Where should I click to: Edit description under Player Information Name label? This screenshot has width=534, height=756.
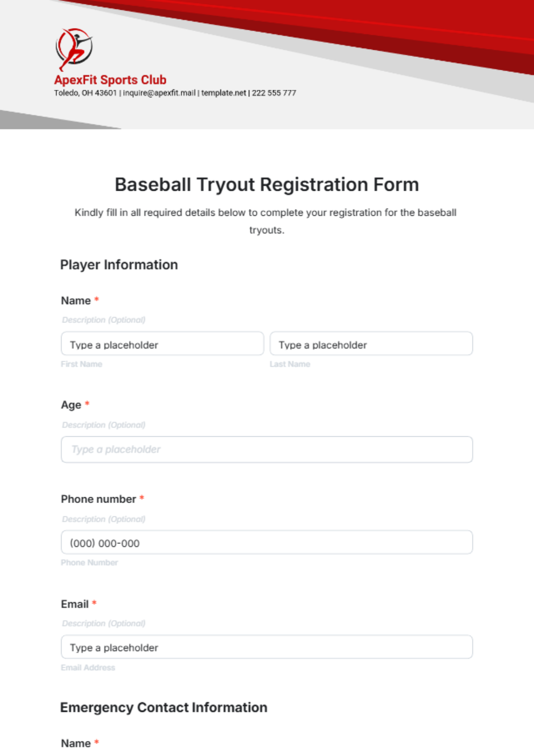tap(104, 320)
